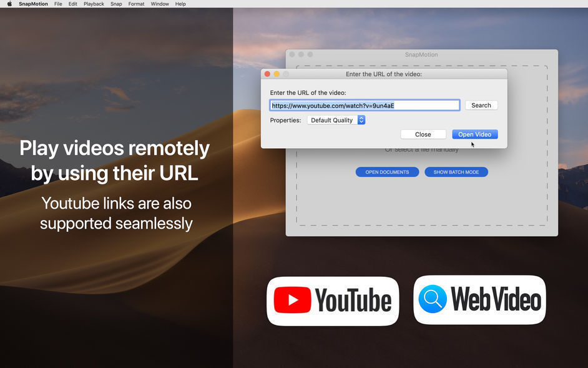Click the background SnapMotion window title bar

coord(422,55)
